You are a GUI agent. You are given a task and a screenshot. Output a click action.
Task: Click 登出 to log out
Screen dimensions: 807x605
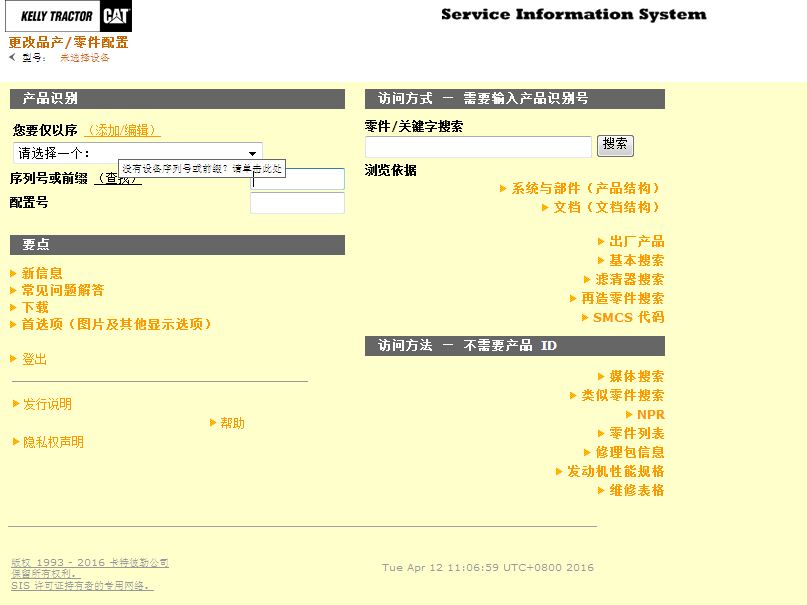[34, 359]
